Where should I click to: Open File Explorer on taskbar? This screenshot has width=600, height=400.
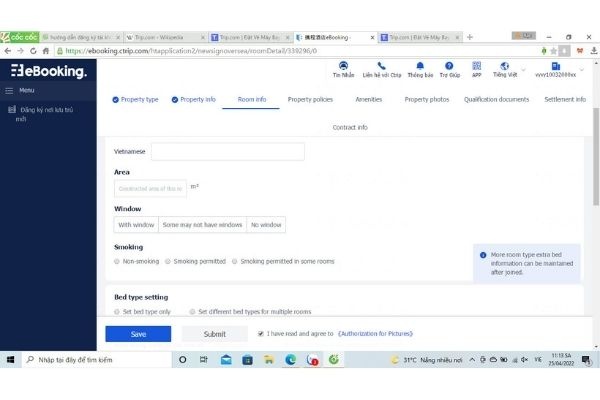point(269,359)
